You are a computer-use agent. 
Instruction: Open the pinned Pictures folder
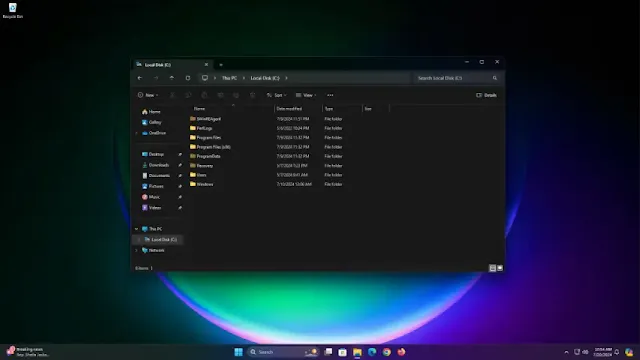pos(153,186)
